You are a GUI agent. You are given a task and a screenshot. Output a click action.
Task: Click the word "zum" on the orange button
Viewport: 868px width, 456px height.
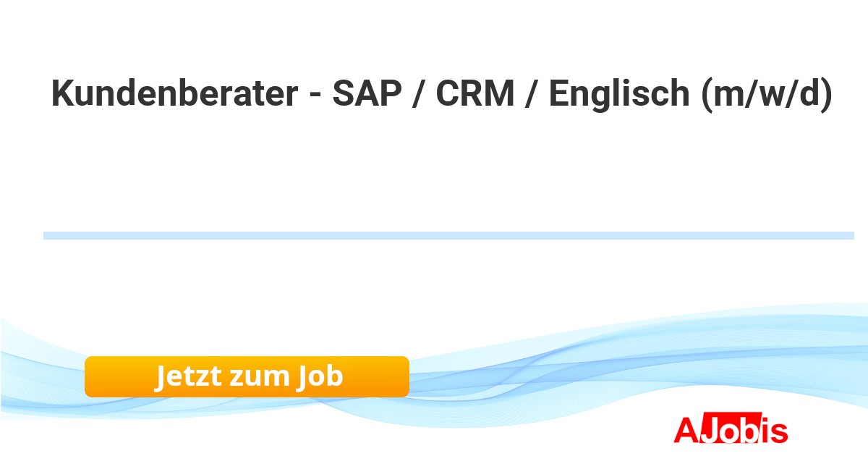[x=258, y=376]
